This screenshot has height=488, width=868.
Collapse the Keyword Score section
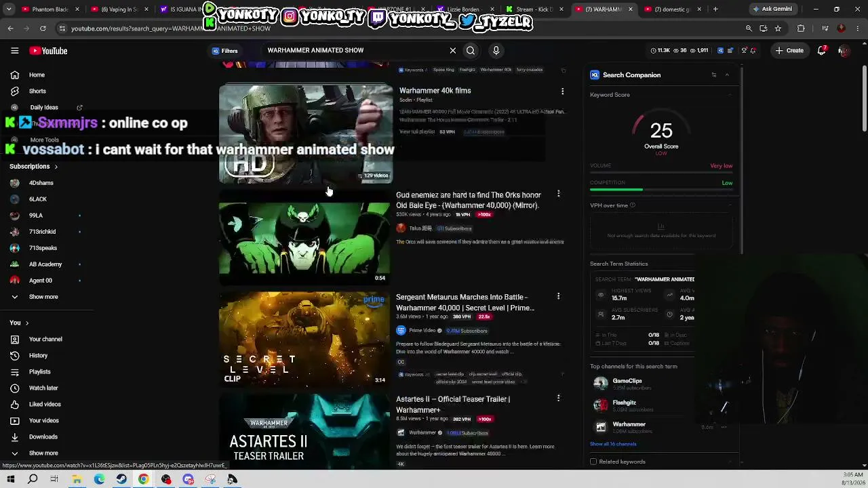pos(730,95)
